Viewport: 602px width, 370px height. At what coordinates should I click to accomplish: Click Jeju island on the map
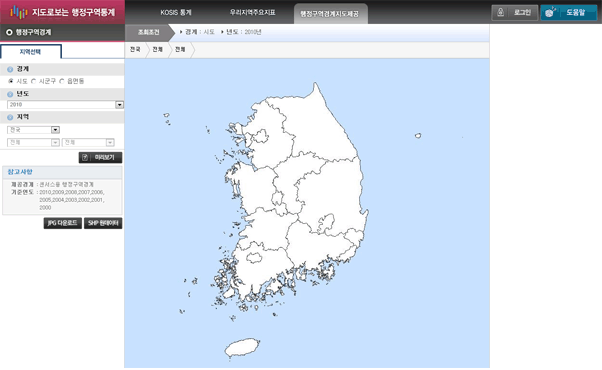242,348
